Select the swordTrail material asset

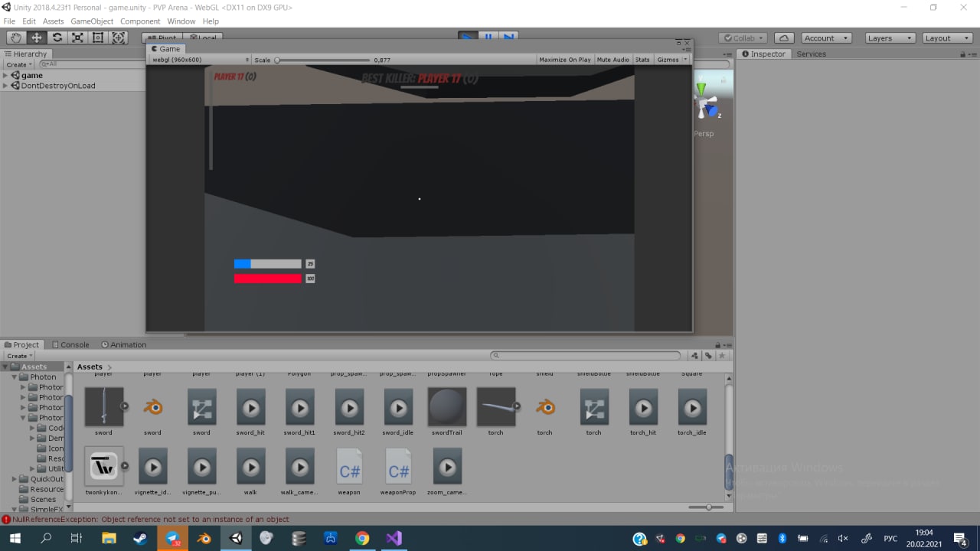[446, 412]
